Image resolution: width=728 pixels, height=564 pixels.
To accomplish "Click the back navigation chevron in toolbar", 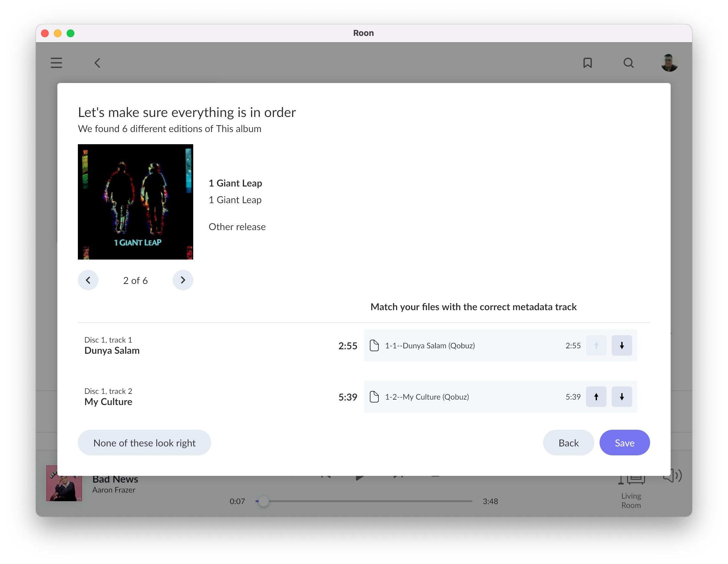I will 97,63.
